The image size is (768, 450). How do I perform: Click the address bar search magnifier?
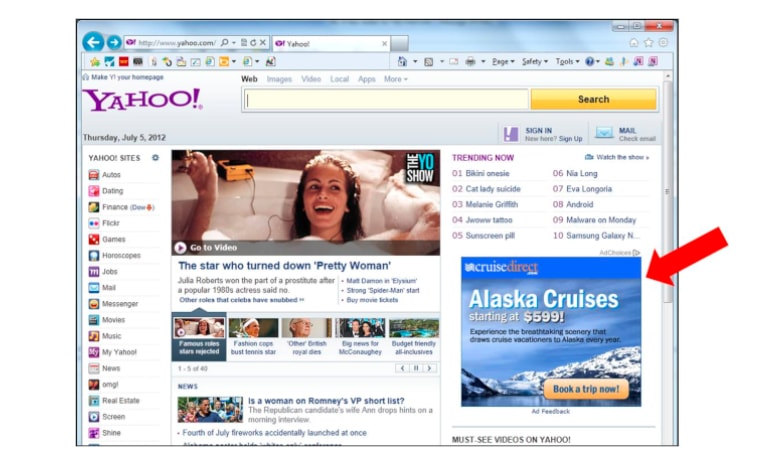coord(224,43)
